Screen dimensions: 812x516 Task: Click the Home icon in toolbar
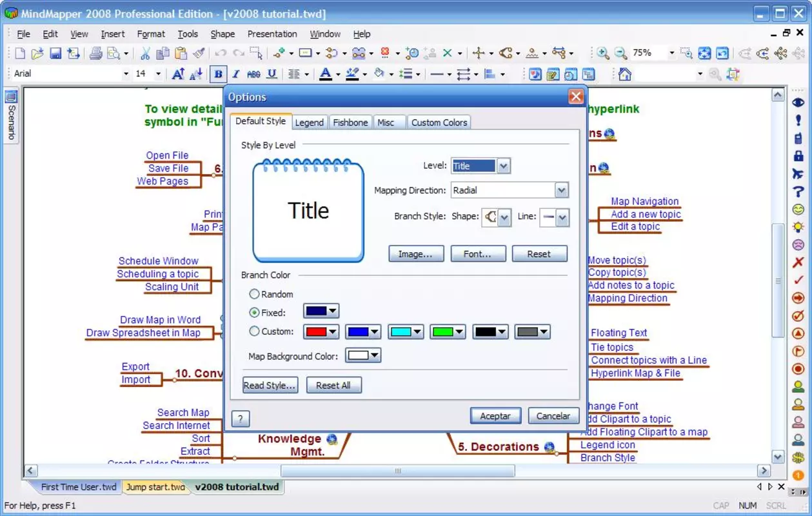[x=625, y=74]
